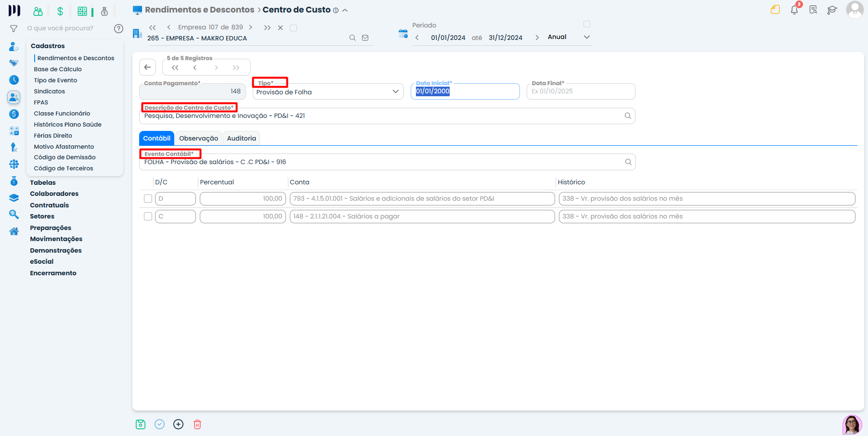Collapse the Centro de Custo header chevron
Screen dimensions: 868x436
click(345, 11)
